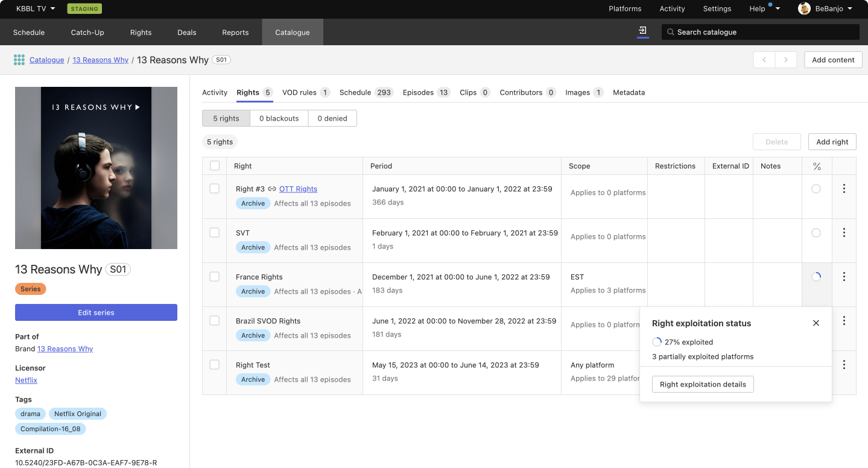Click the link chain icon next to OTT Rights

[272, 189]
